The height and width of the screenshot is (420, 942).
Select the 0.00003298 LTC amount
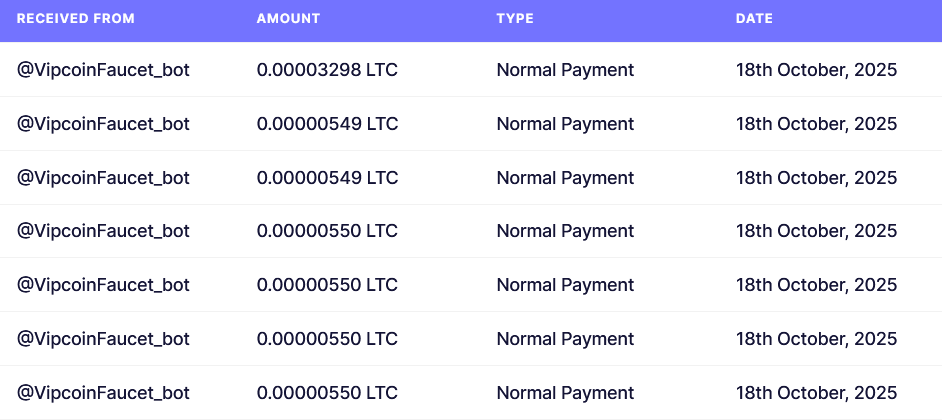pos(327,70)
